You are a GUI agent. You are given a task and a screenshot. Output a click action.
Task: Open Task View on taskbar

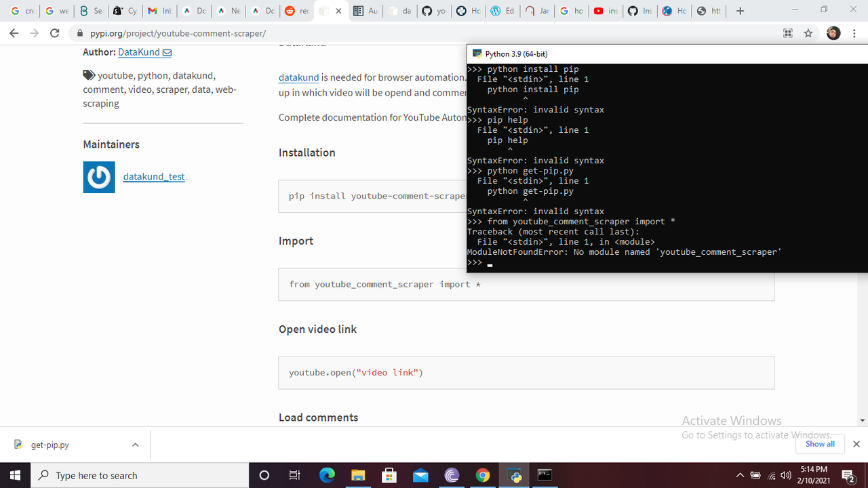click(x=294, y=475)
